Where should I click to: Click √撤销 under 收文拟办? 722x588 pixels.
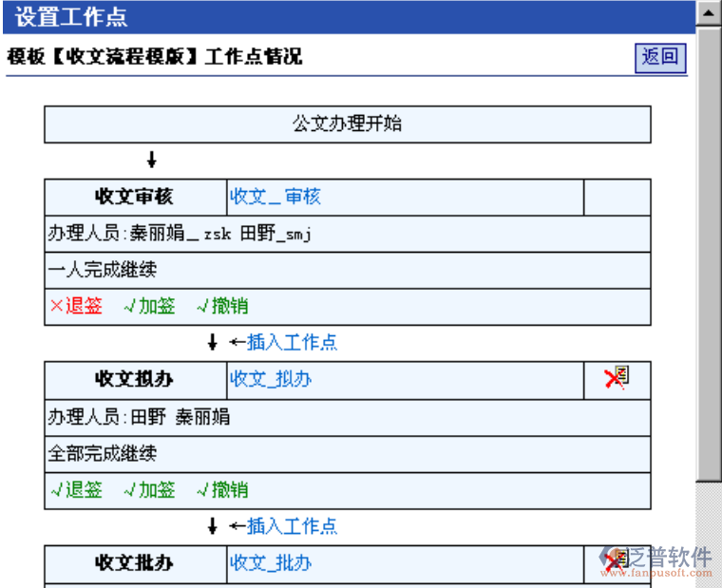[222, 490]
